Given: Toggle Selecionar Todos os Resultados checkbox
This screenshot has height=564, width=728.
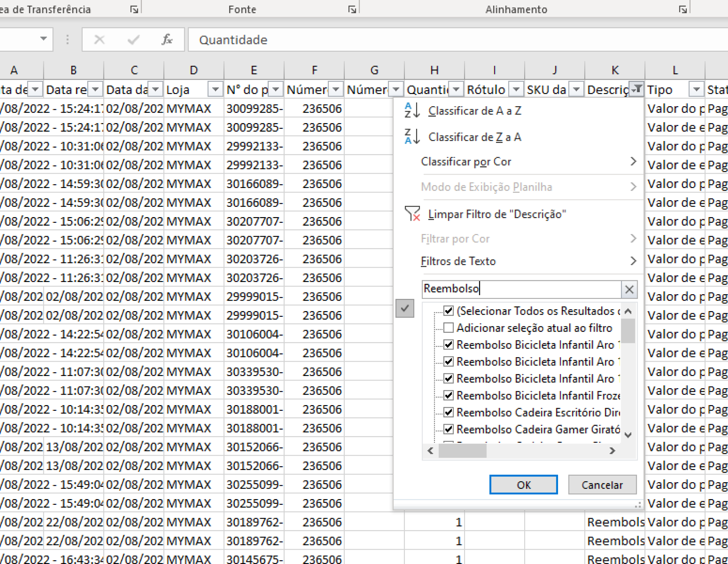Looking at the screenshot, I should 448,310.
